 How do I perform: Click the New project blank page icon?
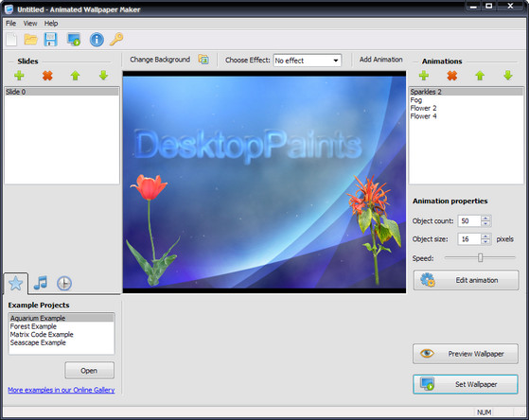tap(11, 40)
